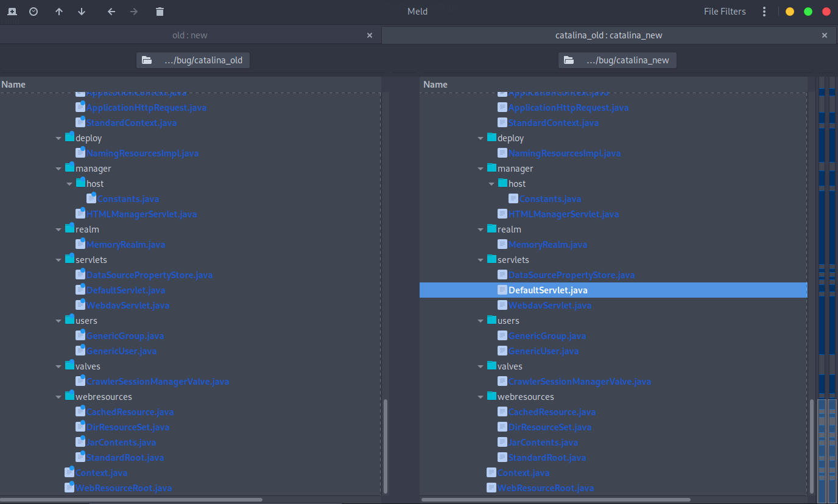Open the hamburger menu beside File Filters
This screenshot has height=504, width=838.
(x=764, y=11)
